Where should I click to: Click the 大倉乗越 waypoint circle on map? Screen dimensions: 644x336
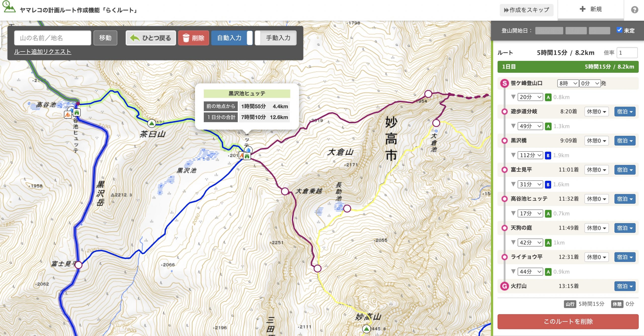[285, 191]
